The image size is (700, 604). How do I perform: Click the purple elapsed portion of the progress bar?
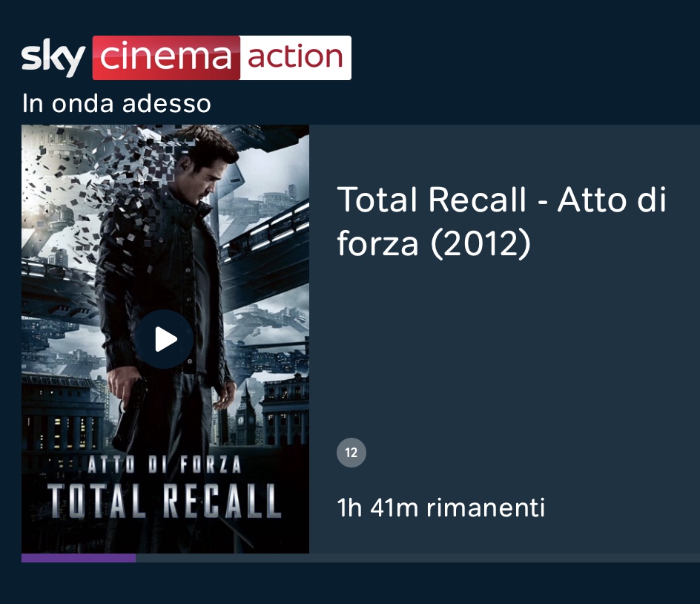coord(79,558)
